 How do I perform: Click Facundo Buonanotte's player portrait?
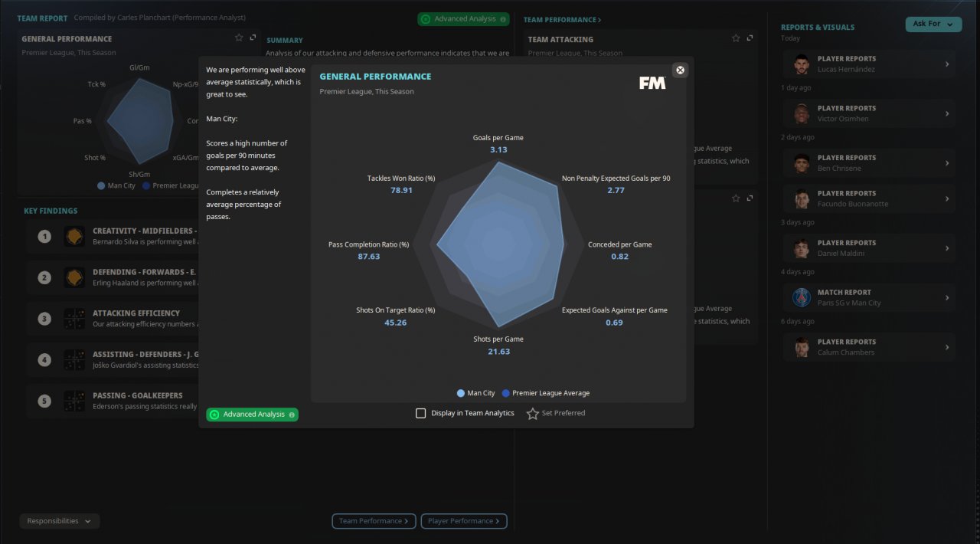coord(802,198)
